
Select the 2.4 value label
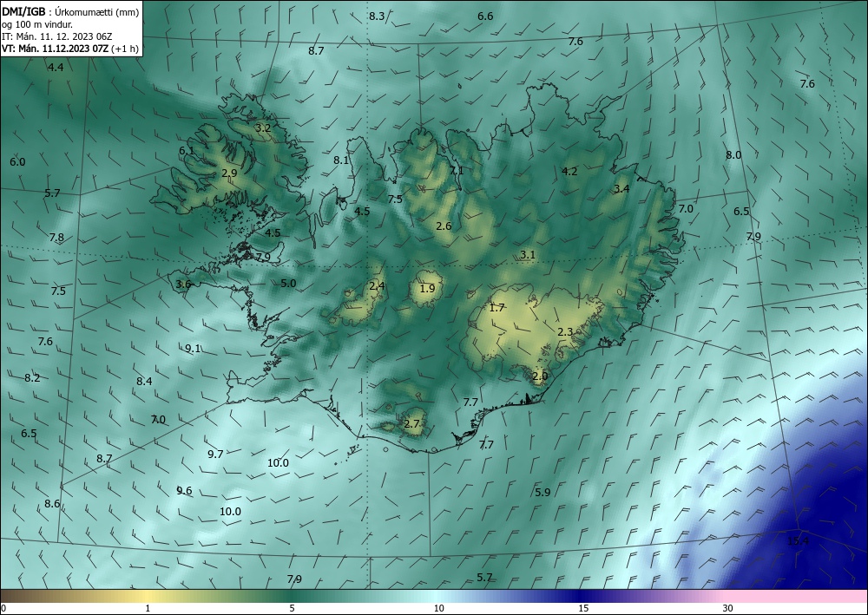pyautogui.click(x=377, y=286)
